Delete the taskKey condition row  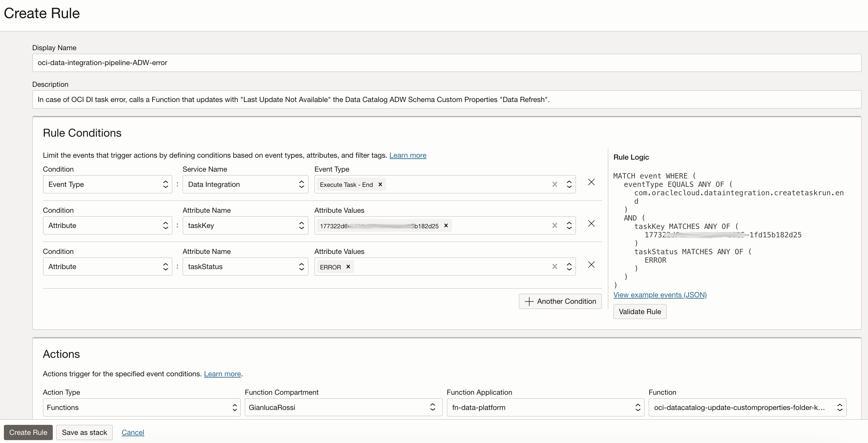(x=591, y=223)
